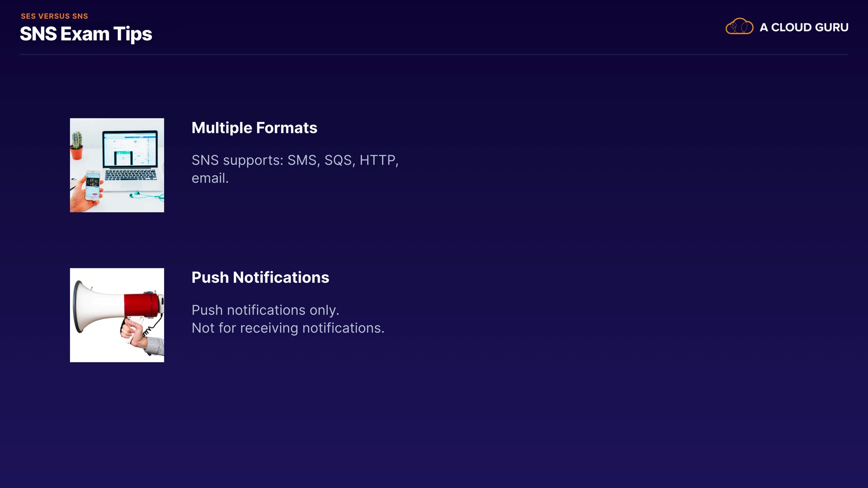This screenshot has width=868, height=488.
Task: Click the "SNS Exam Tips" slide title
Action: [86, 34]
